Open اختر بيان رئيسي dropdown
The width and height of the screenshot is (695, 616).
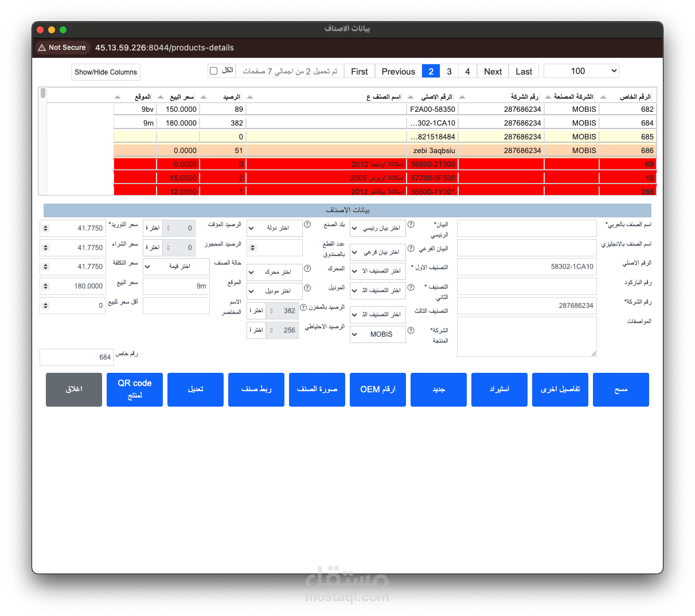pos(378,228)
